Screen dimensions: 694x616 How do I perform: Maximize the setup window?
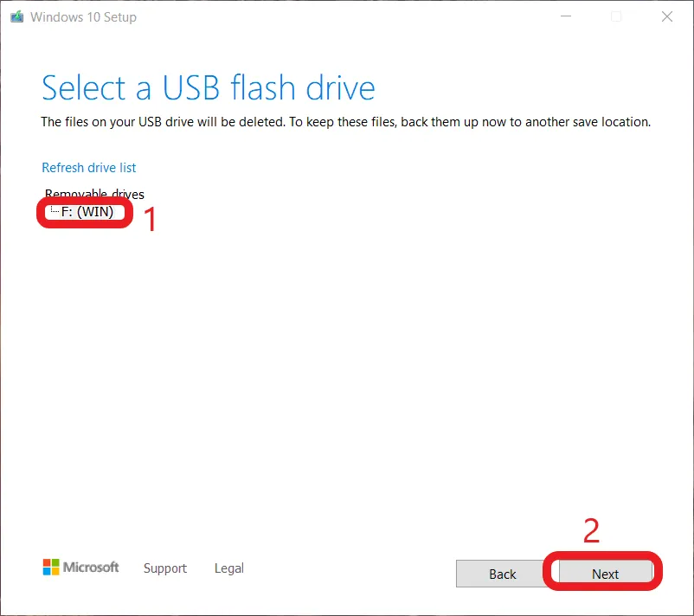point(616,16)
